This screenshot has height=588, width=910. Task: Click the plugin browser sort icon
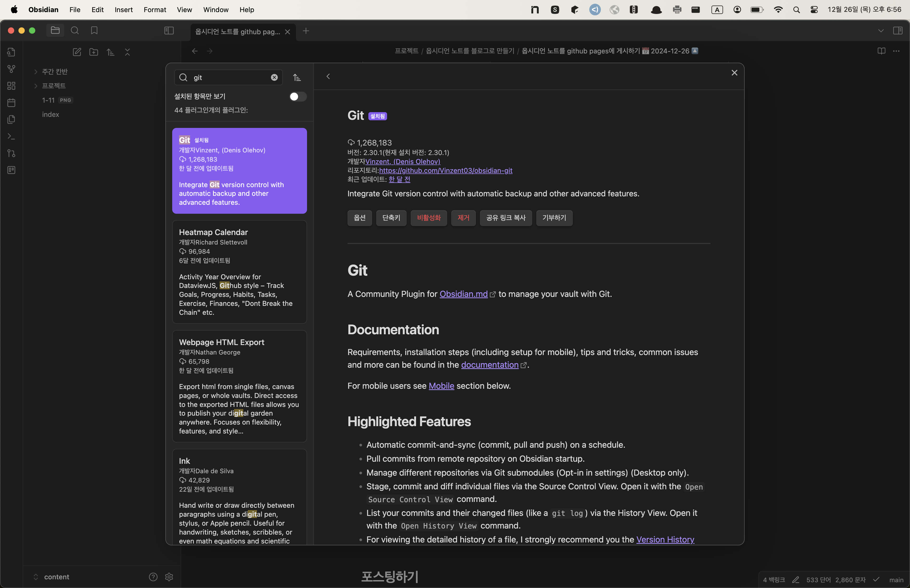tap(297, 77)
